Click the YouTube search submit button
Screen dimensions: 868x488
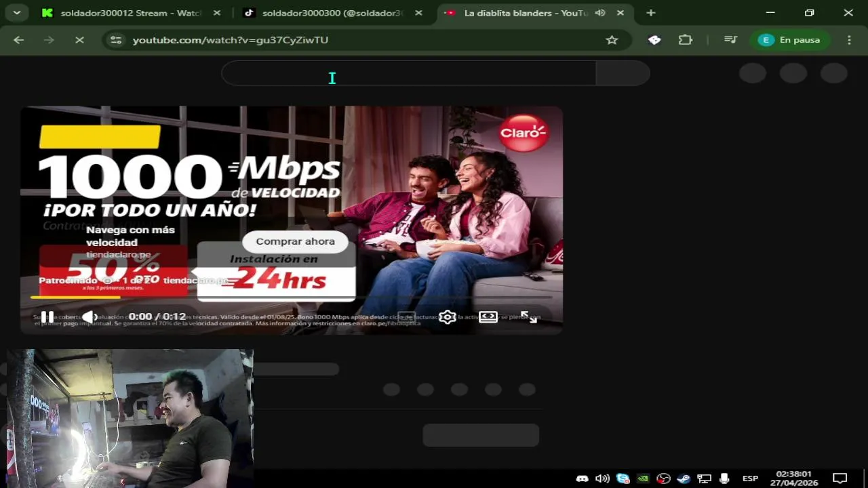tap(623, 73)
